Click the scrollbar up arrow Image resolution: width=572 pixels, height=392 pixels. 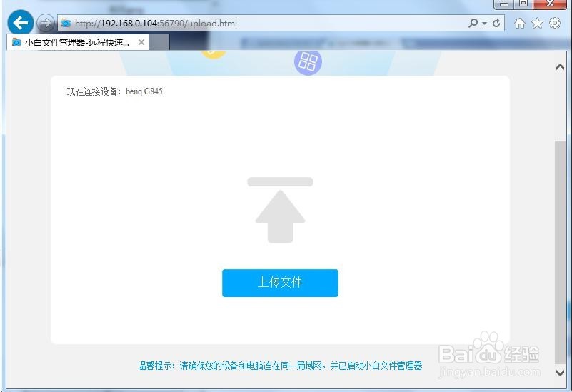pos(560,67)
